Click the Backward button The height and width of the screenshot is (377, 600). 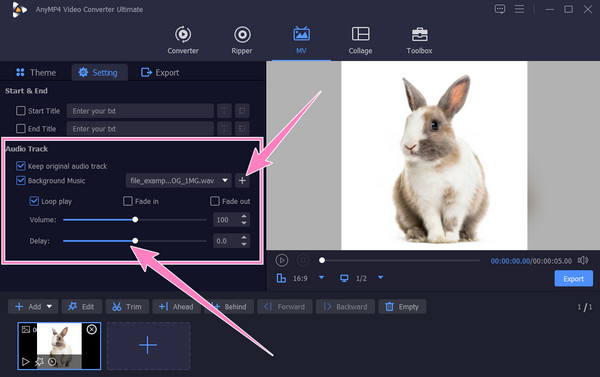[345, 307]
